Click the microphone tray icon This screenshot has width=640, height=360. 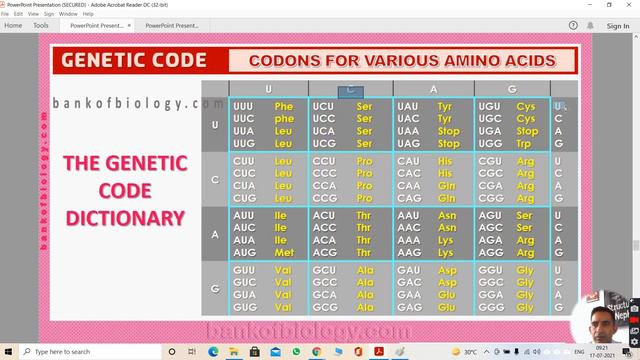click(516, 352)
